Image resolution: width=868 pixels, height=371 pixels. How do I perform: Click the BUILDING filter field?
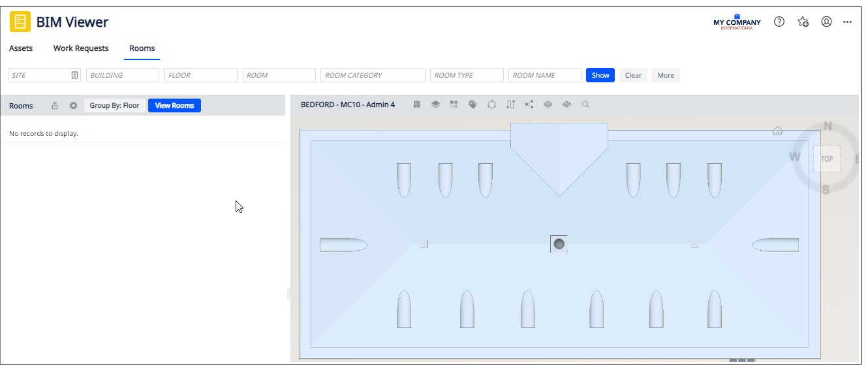click(x=123, y=75)
